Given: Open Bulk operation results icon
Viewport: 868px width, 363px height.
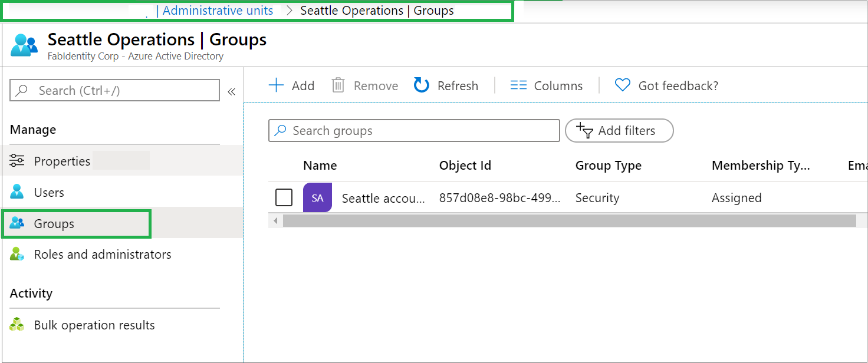Looking at the screenshot, I should (x=18, y=325).
